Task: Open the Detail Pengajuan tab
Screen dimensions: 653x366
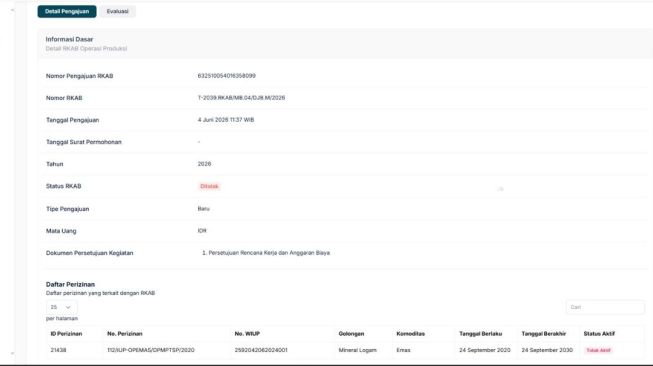Action: click(x=67, y=11)
